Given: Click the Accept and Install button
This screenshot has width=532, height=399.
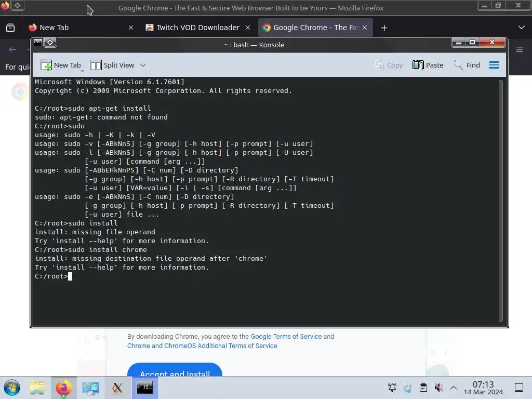Looking at the screenshot, I should (x=175, y=370).
